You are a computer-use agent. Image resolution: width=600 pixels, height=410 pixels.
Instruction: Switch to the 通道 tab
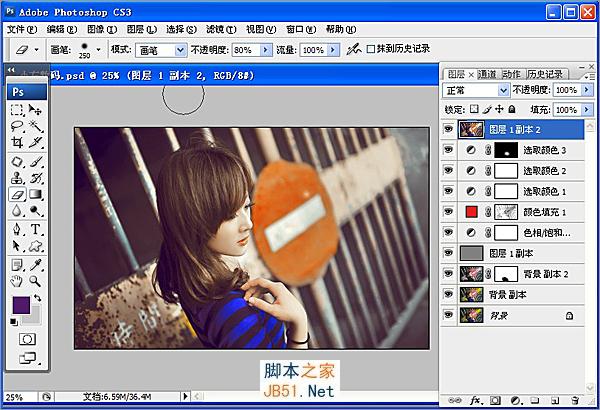(x=487, y=74)
